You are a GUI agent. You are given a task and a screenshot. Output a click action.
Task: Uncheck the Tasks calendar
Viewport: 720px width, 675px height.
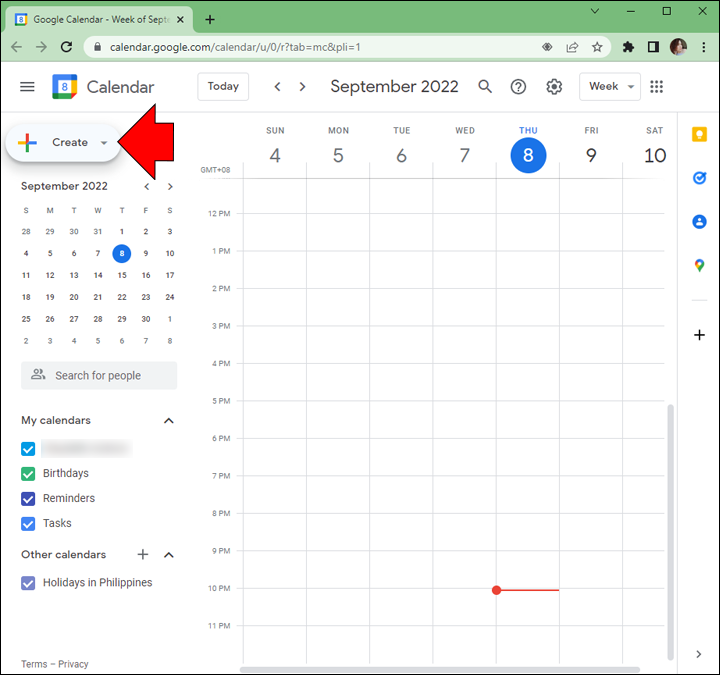pos(28,523)
